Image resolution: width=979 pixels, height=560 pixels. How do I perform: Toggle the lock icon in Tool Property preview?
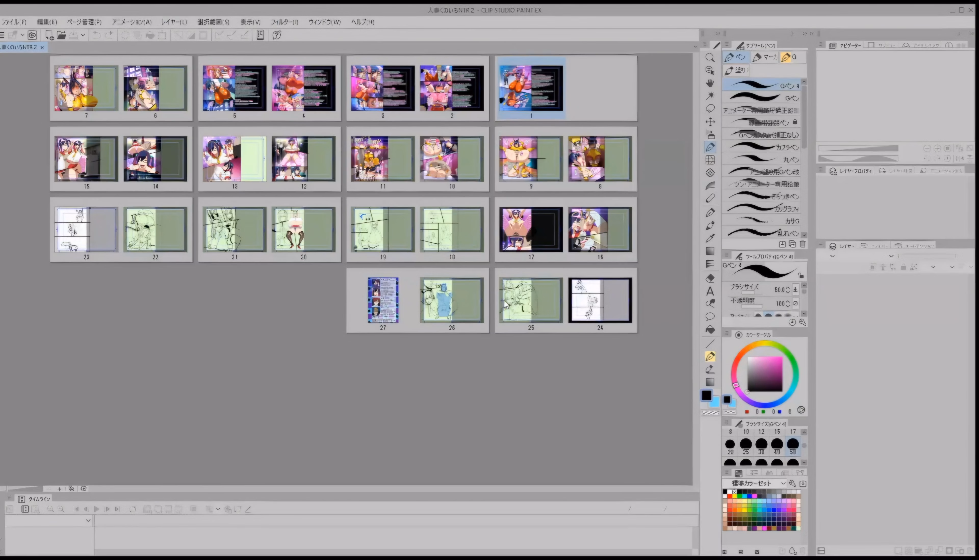point(801,275)
